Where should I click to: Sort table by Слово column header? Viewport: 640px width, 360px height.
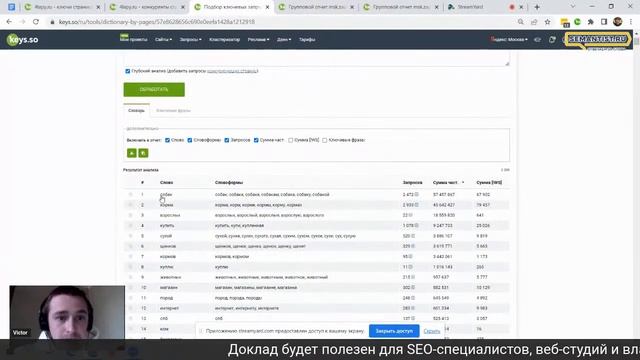point(166,182)
